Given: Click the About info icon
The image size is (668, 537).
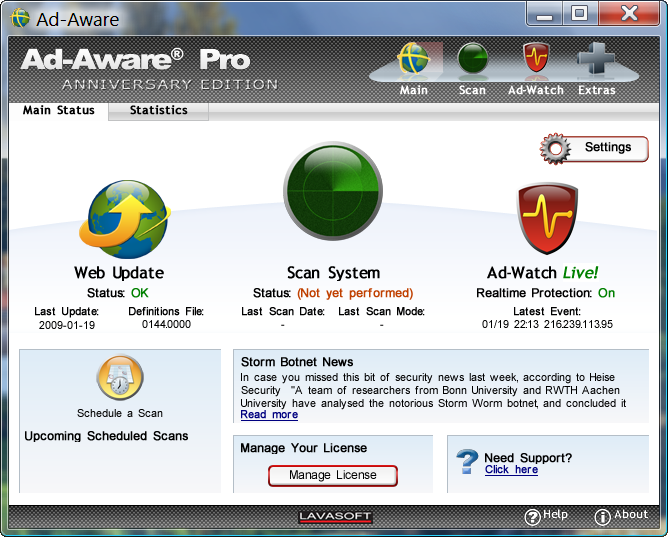Looking at the screenshot, I should coord(602,517).
